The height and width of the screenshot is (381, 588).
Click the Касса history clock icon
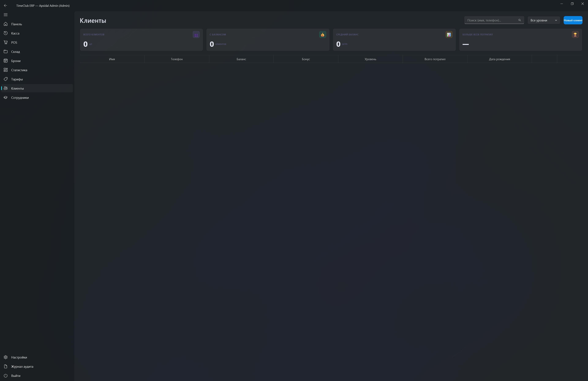[x=6, y=33]
